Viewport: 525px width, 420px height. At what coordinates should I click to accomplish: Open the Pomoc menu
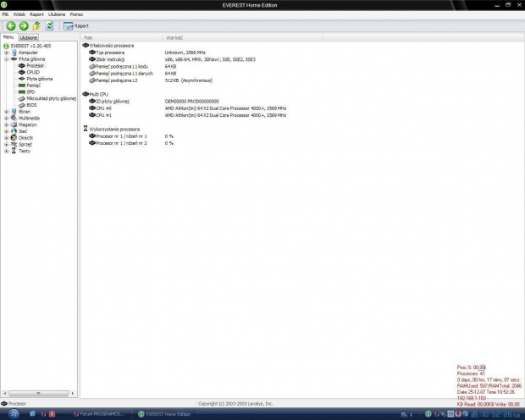point(76,14)
